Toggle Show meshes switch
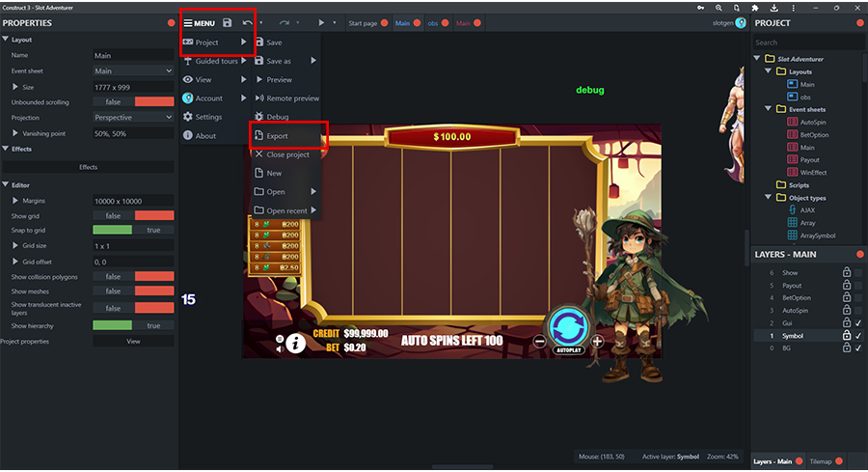 click(133, 292)
